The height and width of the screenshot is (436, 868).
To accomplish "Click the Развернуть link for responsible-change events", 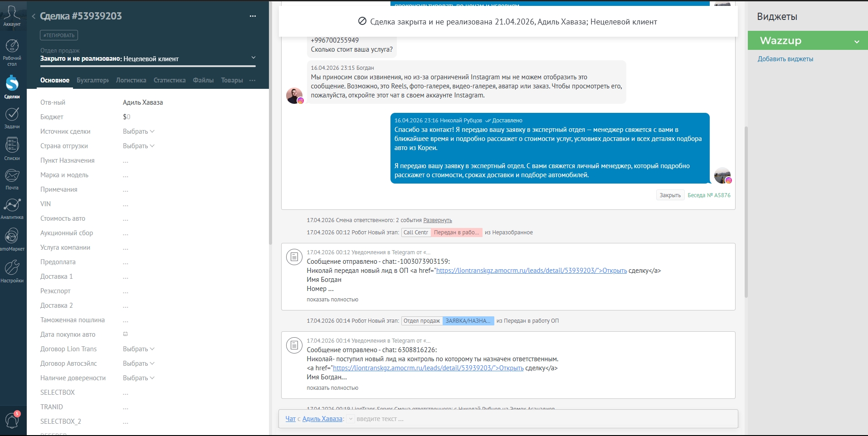I will (438, 220).
